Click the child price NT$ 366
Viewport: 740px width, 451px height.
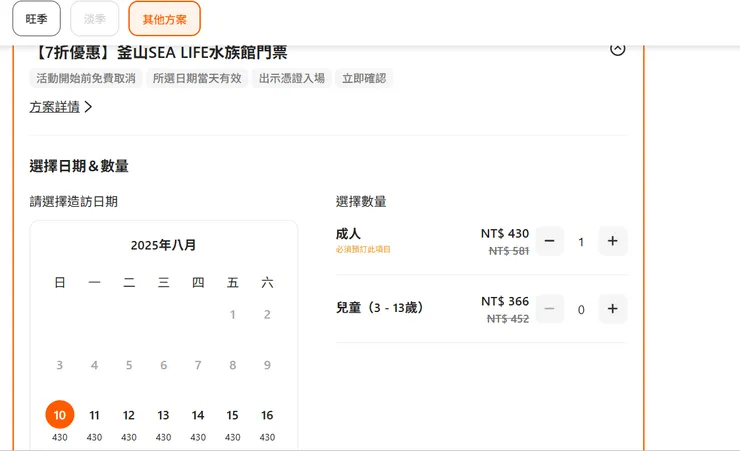click(x=505, y=301)
